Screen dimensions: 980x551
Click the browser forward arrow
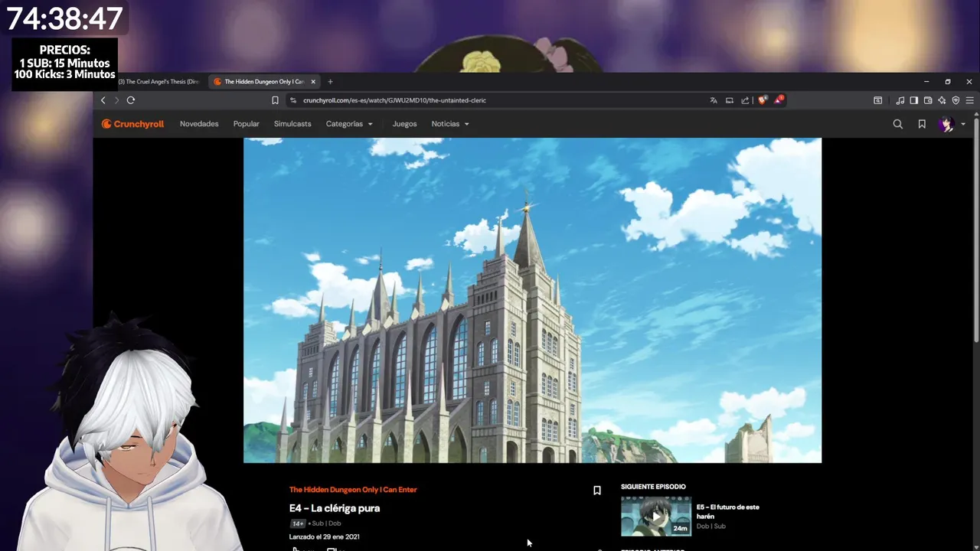click(x=116, y=100)
